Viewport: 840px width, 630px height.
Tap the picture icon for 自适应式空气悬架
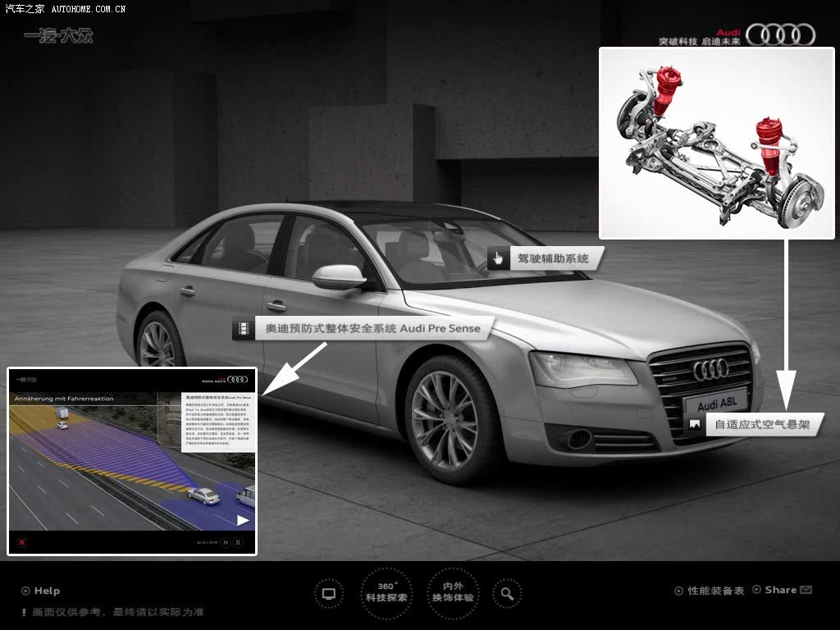[x=695, y=424]
